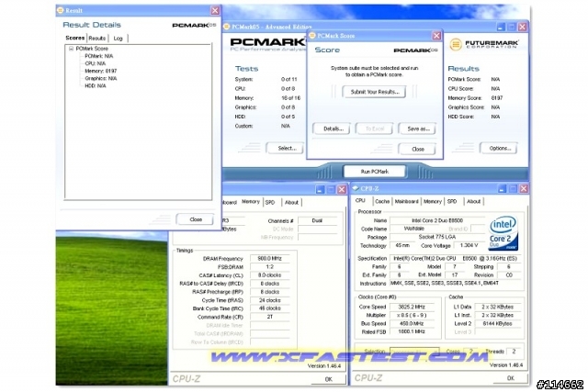Minimize the right CPU-Z window
The image size is (588, 392).
coord(502,188)
